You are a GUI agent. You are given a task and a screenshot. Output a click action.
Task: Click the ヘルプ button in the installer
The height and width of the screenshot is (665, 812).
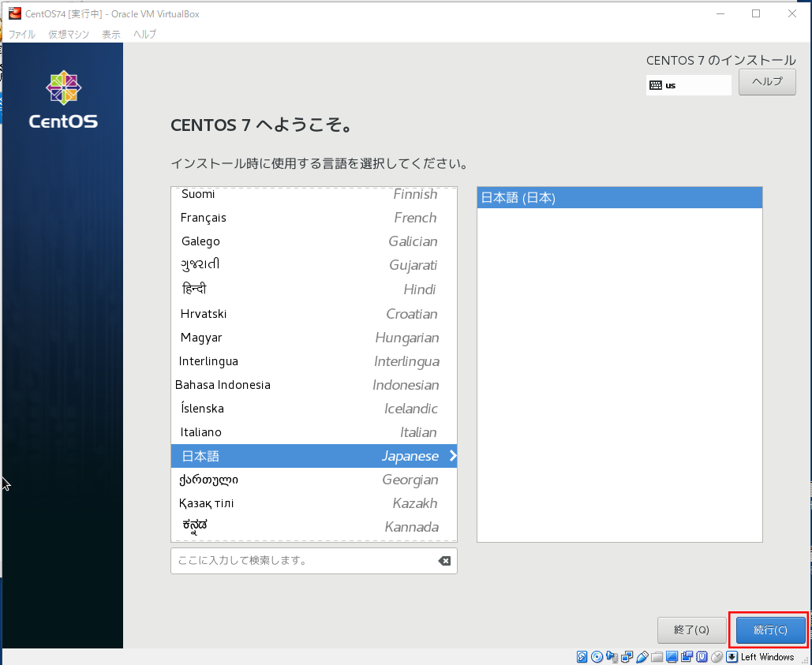tap(767, 82)
